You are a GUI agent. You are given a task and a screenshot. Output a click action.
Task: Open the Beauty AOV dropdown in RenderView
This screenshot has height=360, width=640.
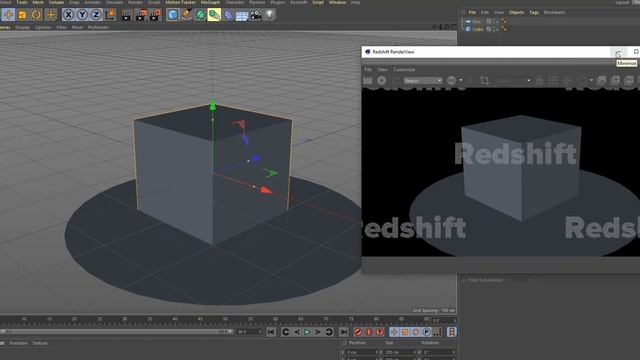422,81
